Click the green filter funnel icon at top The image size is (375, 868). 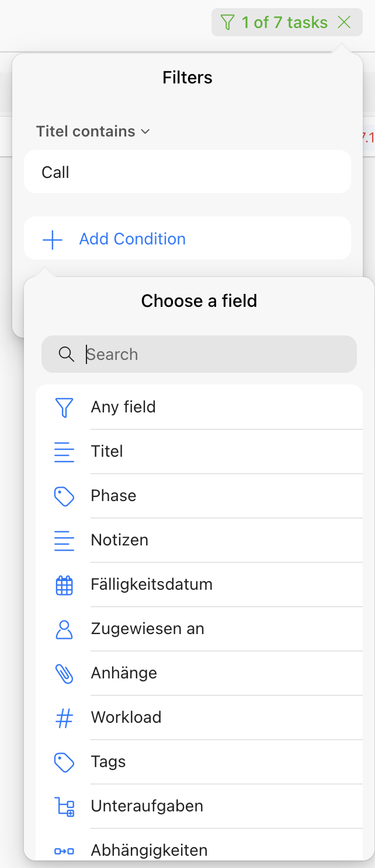227,23
